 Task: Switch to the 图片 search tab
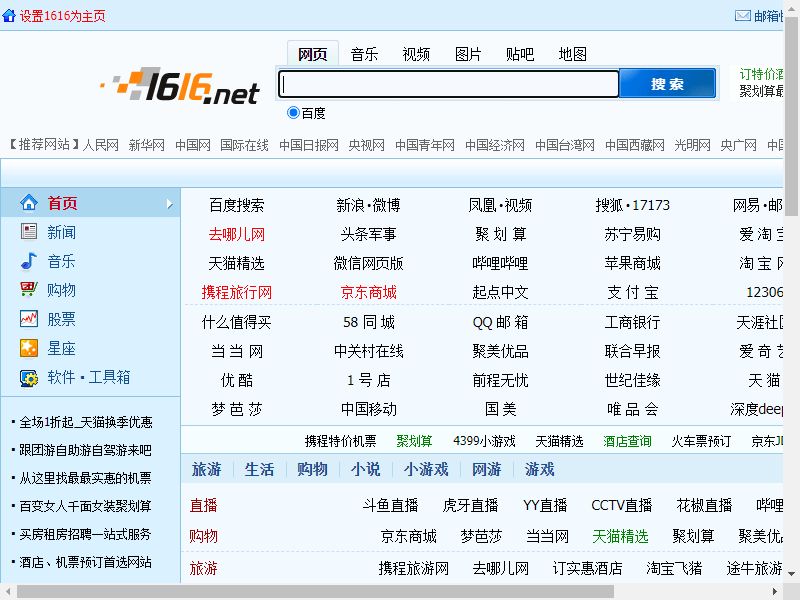(468, 54)
